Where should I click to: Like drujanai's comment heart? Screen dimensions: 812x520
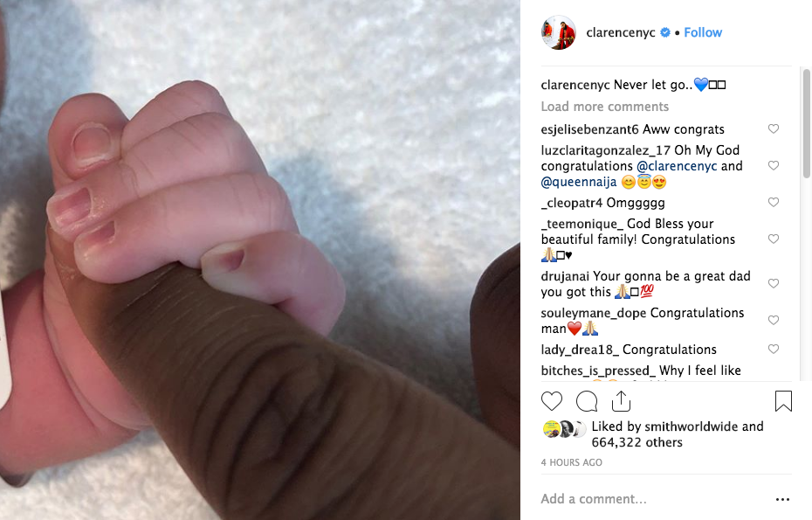[x=774, y=283]
